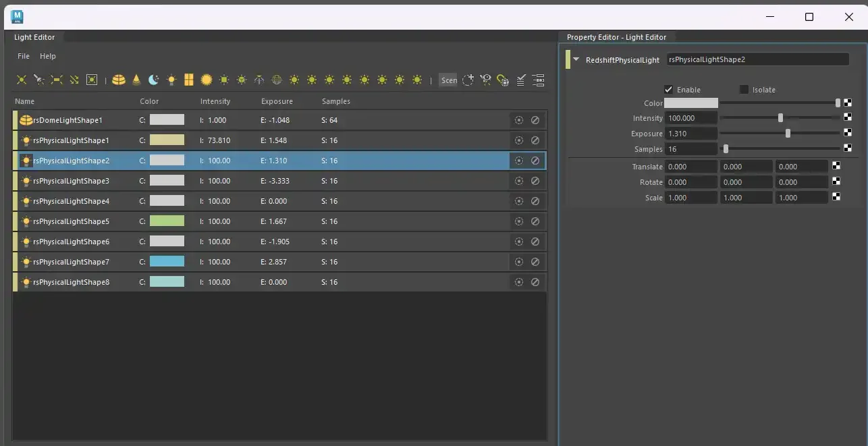Click the orange portal light window icon
Image resolution: width=868 pixels, height=446 pixels.
point(189,80)
